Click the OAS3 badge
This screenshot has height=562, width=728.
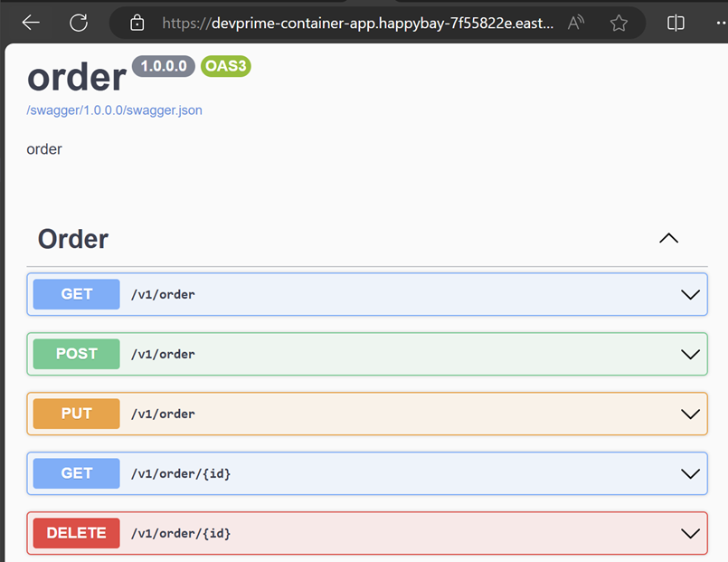click(x=225, y=66)
